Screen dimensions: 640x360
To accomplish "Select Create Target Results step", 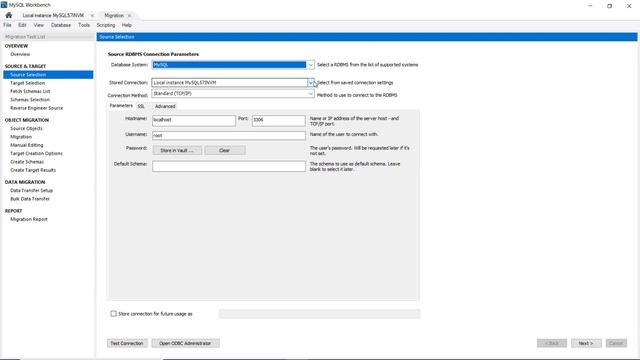I will click(x=33, y=170).
